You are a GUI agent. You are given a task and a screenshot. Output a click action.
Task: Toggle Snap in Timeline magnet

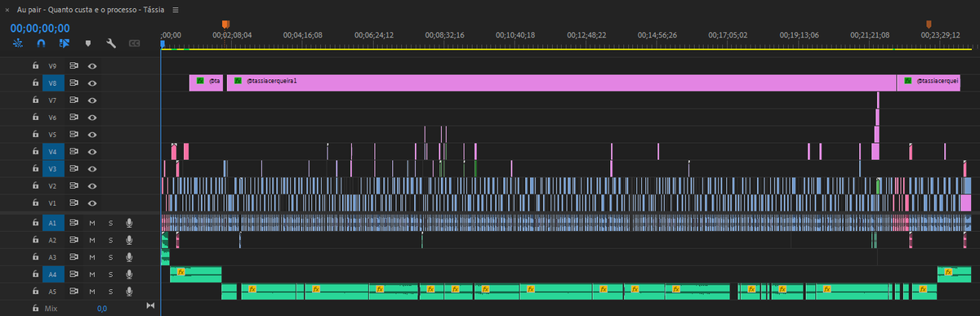point(41,43)
